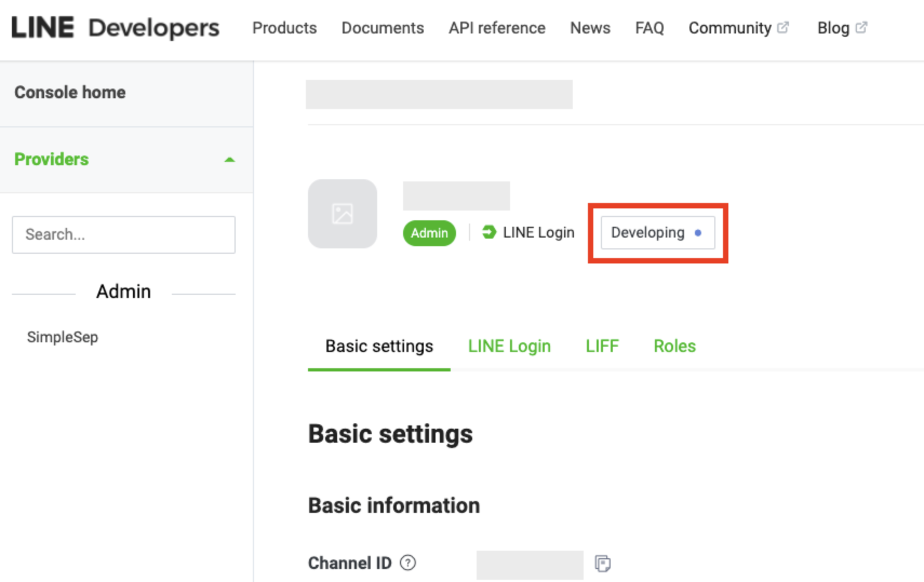This screenshot has height=582, width=924.
Task: Click the Channel ID label
Action: coord(350,563)
